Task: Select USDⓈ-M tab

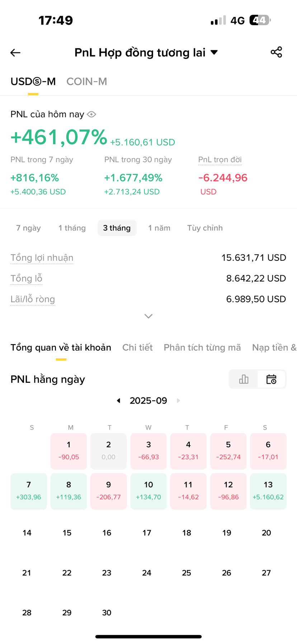Action: pos(33,82)
